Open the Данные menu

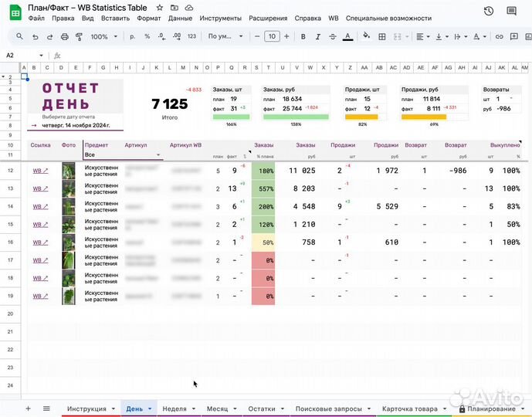180,18
